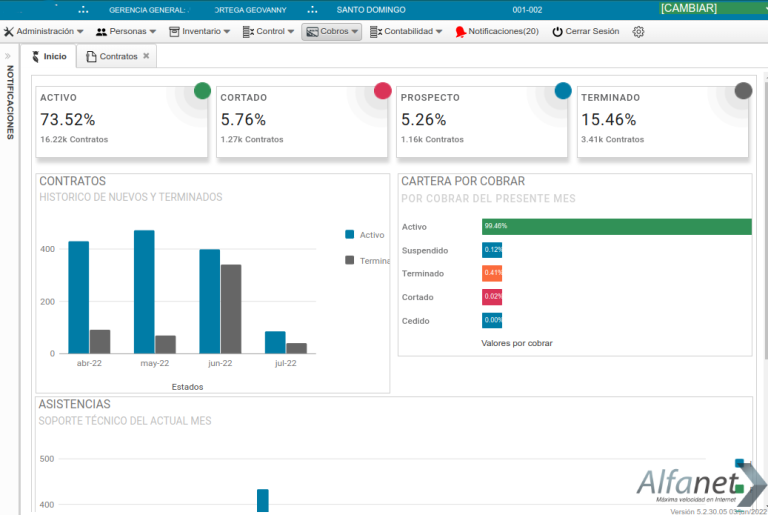
Task: Click the red circle on Cortado card
Action: point(382,91)
